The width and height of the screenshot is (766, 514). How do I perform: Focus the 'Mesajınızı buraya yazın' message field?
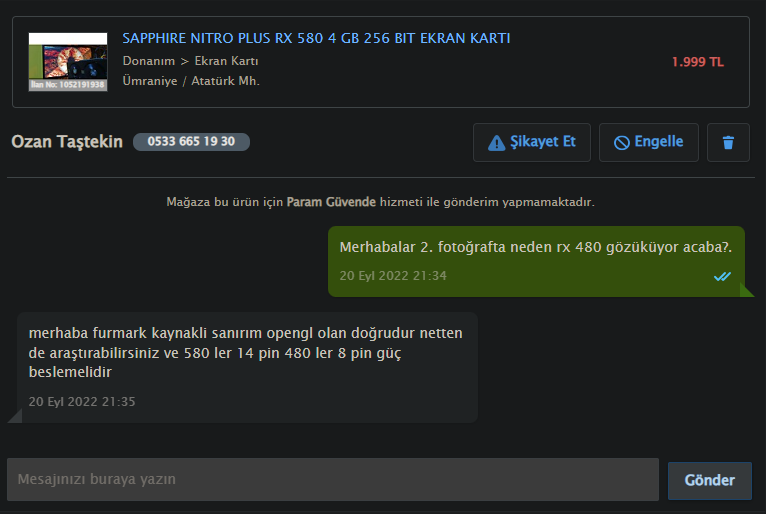[333, 479]
